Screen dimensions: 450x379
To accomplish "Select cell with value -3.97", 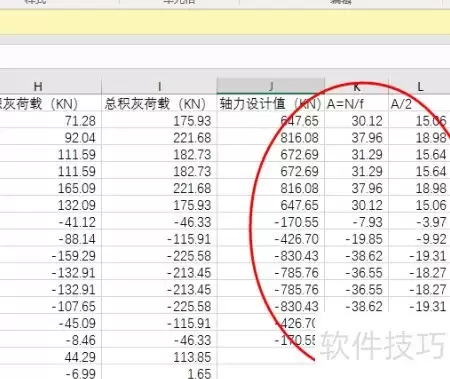I will click(419, 222).
